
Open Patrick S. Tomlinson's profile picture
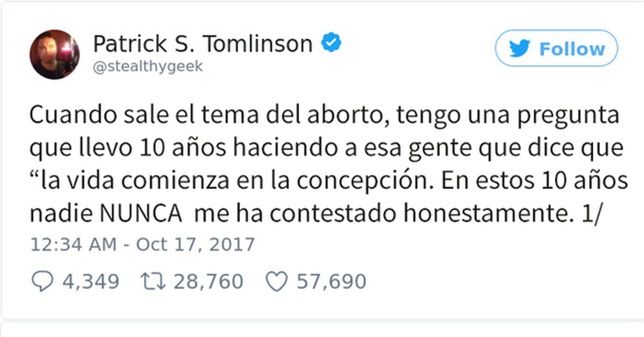pyautogui.click(x=55, y=55)
